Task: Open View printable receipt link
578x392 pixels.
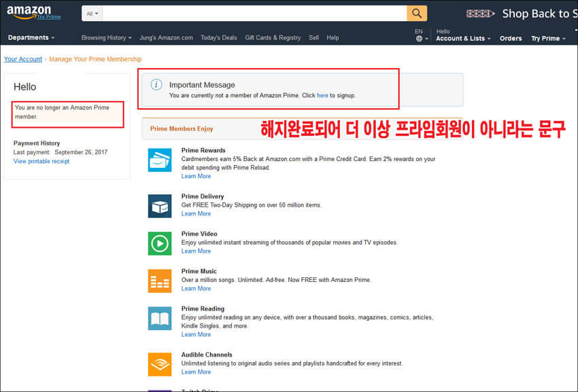Action: 41,162
